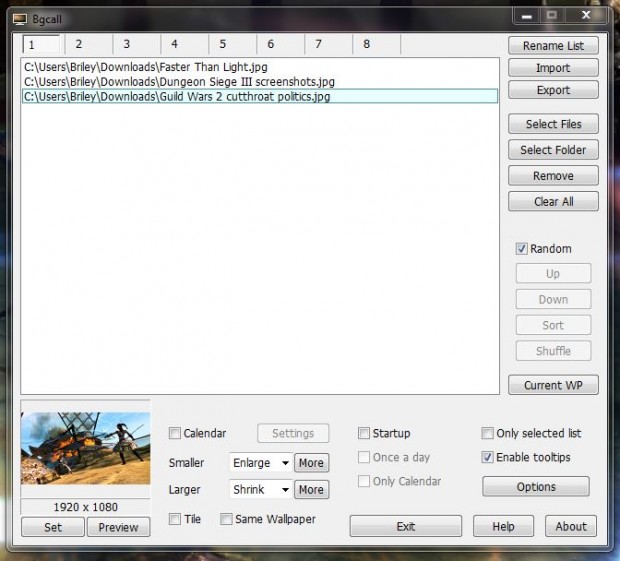Open calendar Settings button
This screenshot has height=561, width=620.
click(x=293, y=433)
